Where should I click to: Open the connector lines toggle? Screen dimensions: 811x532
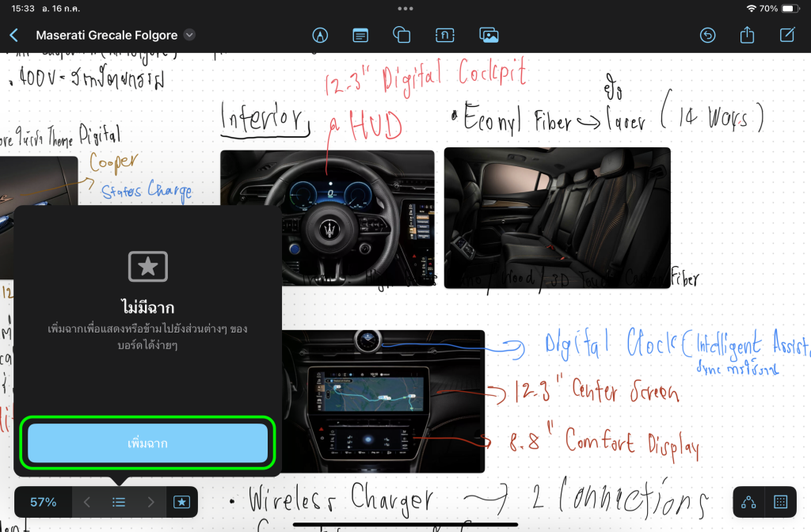(748, 502)
